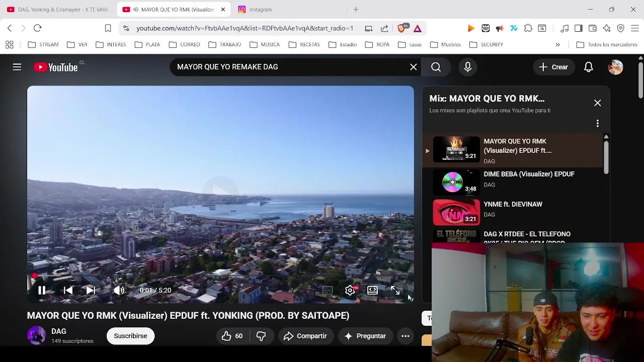Enter full screen mode
The height and width of the screenshot is (362, 644).
(395, 290)
